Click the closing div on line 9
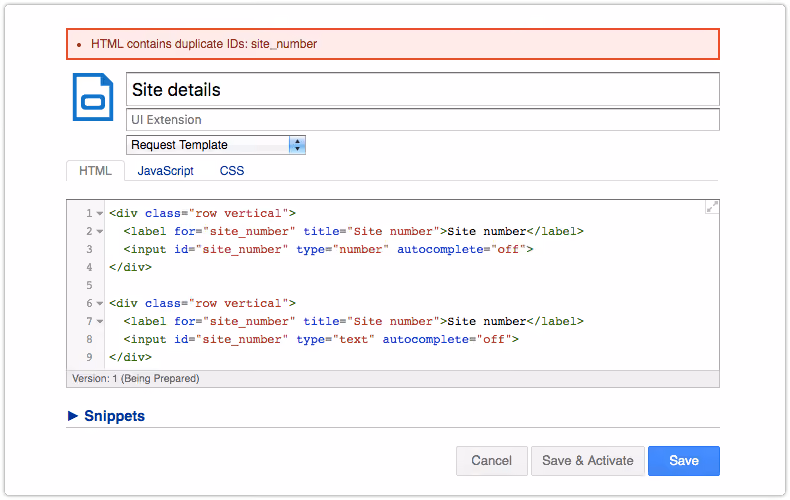The width and height of the screenshot is (790, 500). (x=130, y=357)
